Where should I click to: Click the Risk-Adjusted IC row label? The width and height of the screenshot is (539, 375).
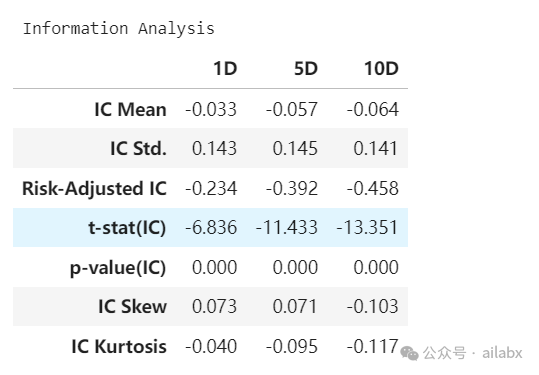tap(95, 188)
